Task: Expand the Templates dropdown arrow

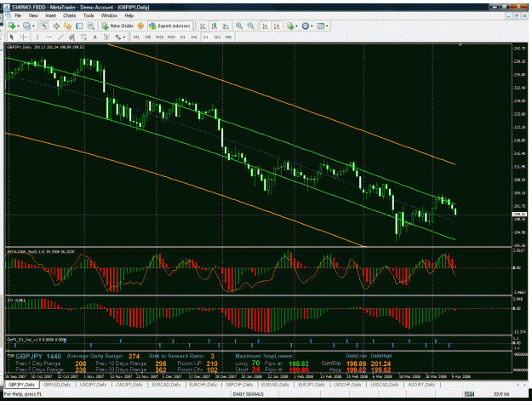Action: (327, 26)
